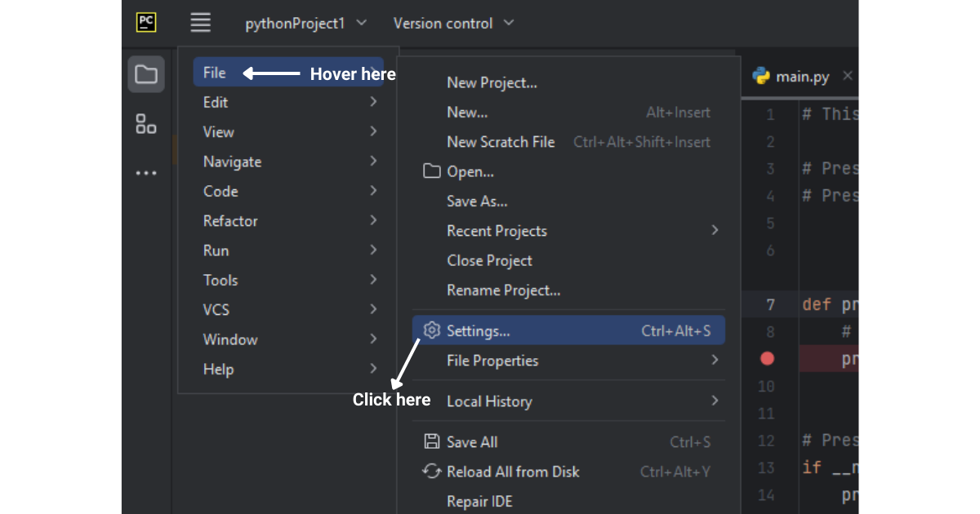The width and height of the screenshot is (980, 514).
Task: Expand the Local History submenu arrow
Action: 715,401
